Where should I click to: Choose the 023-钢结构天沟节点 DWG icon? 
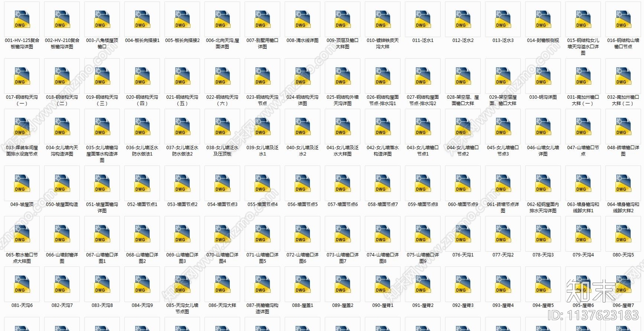point(262,76)
